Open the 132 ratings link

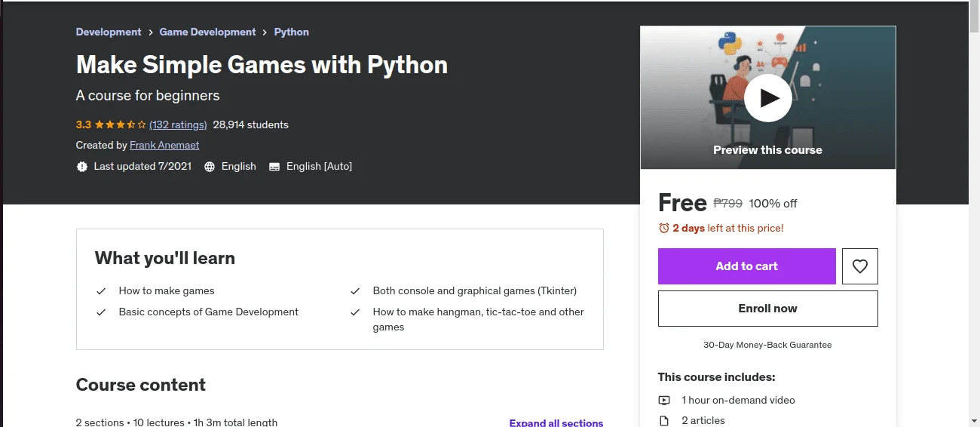178,124
